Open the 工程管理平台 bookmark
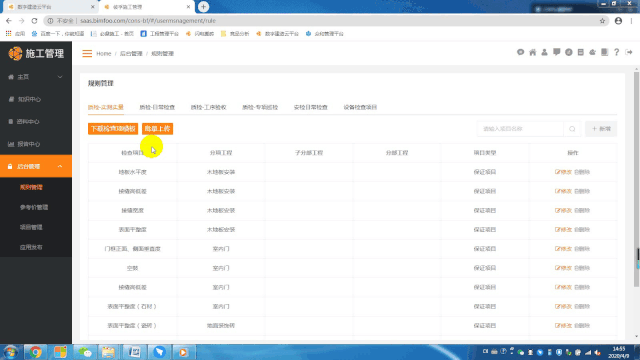 click(x=160, y=34)
